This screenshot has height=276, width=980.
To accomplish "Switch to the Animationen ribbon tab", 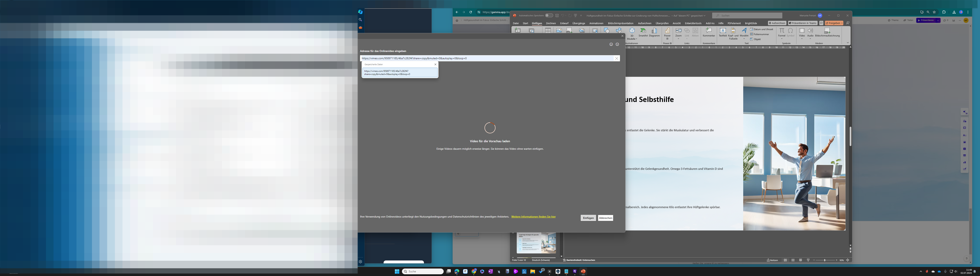I will [x=596, y=23].
